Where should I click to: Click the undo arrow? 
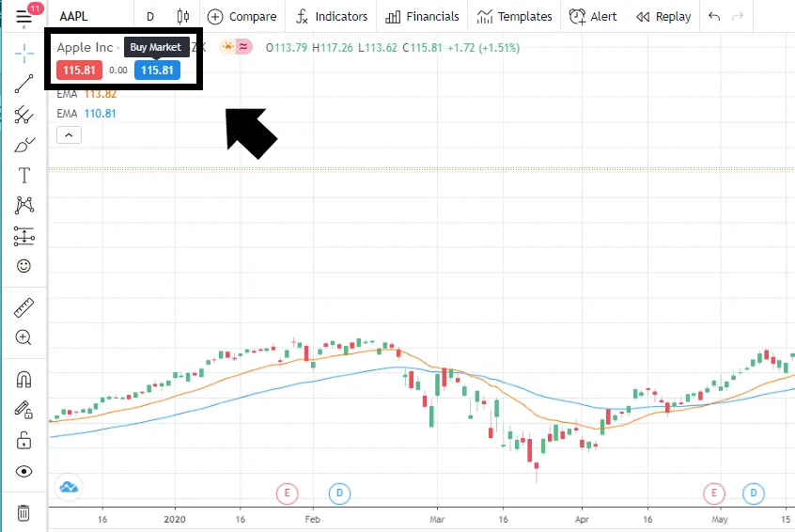coord(714,17)
